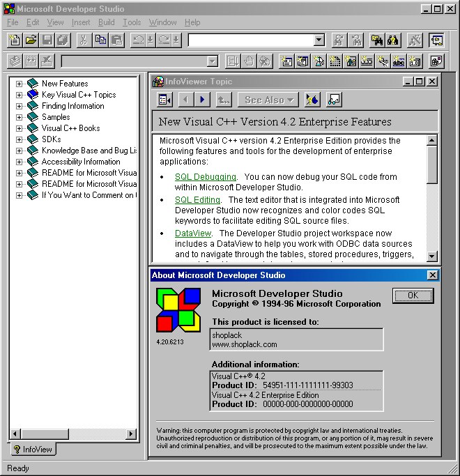Open the See Also dropdown
The width and height of the screenshot is (460, 476).
(x=268, y=100)
